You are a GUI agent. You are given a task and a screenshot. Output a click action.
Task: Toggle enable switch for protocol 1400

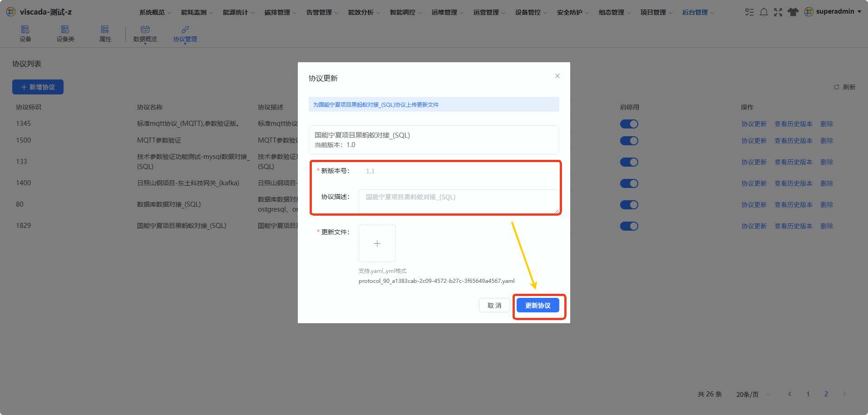point(629,183)
